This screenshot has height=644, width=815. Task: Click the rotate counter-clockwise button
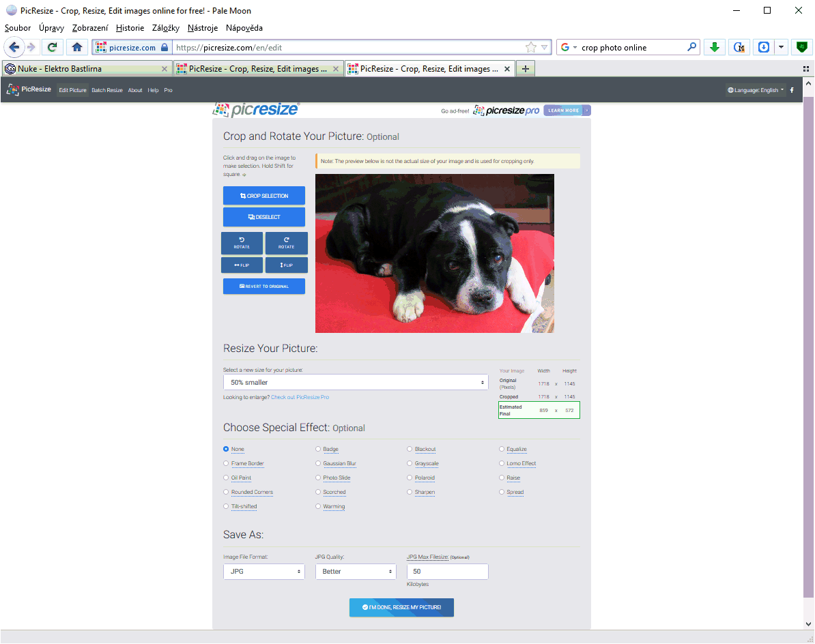click(x=242, y=243)
